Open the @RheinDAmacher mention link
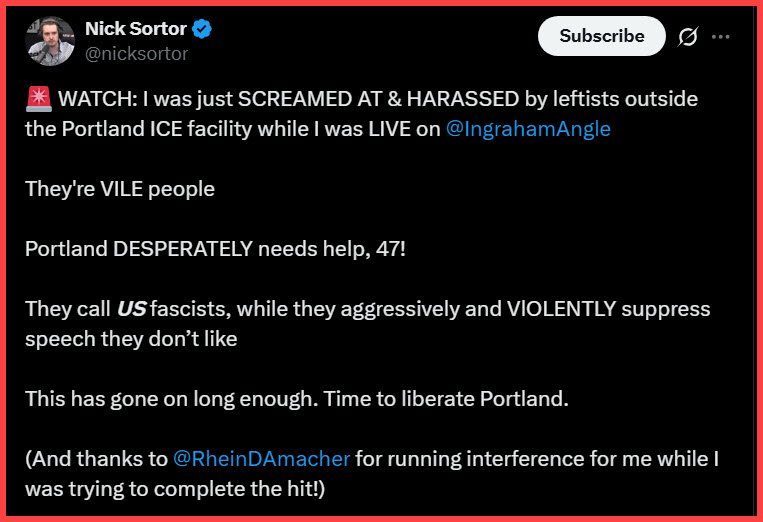Viewport: 763px width, 522px height. (x=262, y=459)
